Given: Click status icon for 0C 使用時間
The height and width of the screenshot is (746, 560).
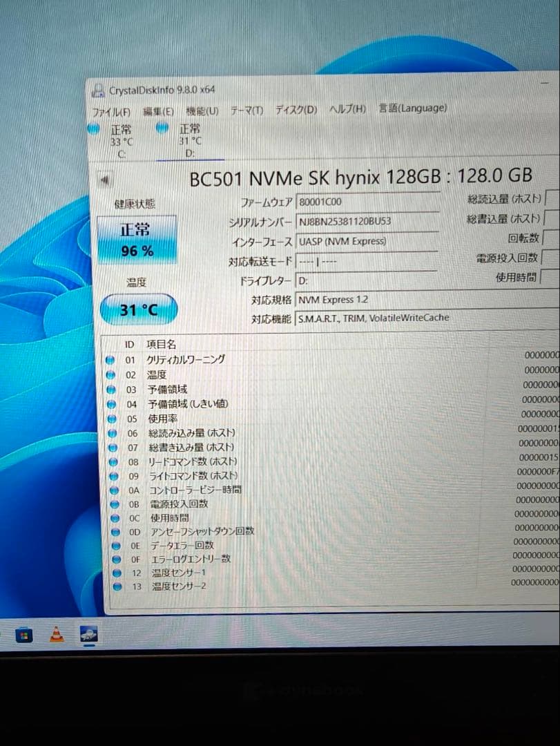Looking at the screenshot, I should (x=115, y=517).
